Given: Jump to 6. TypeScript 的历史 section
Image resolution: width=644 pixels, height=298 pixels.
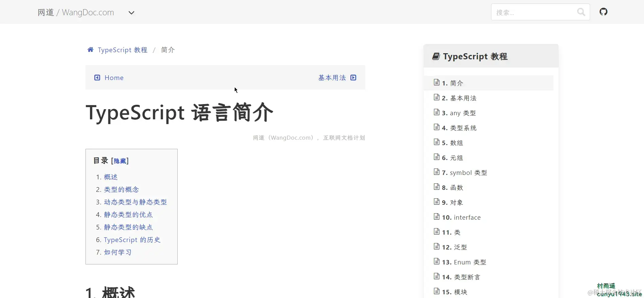Looking at the screenshot, I should point(132,240).
